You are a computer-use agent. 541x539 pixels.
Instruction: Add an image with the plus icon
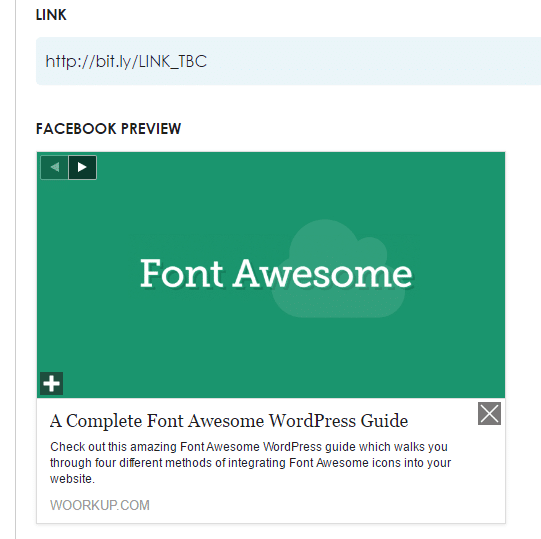tap(51, 383)
